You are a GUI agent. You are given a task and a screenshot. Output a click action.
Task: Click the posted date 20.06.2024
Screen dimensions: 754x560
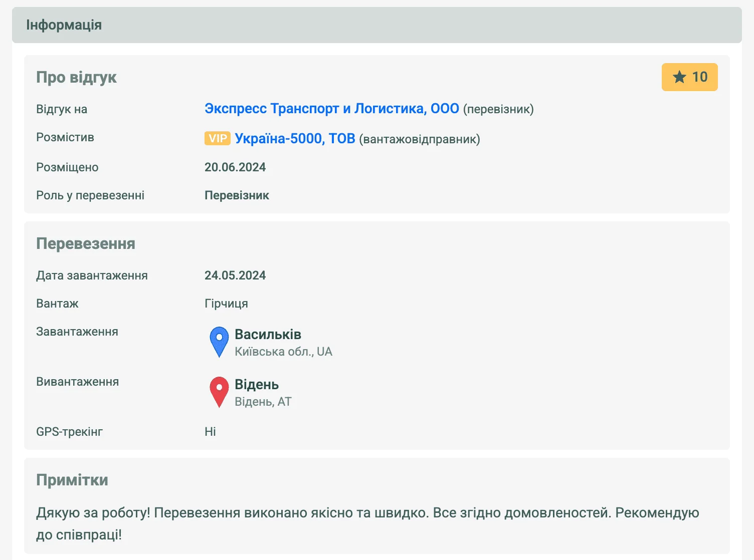pyautogui.click(x=235, y=167)
